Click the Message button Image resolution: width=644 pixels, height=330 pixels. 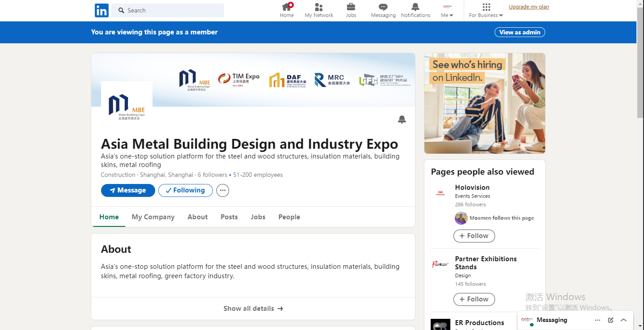tap(128, 190)
